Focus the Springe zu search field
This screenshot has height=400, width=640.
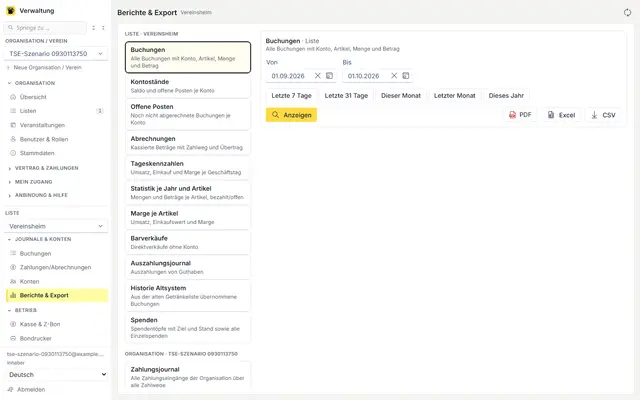[45, 28]
